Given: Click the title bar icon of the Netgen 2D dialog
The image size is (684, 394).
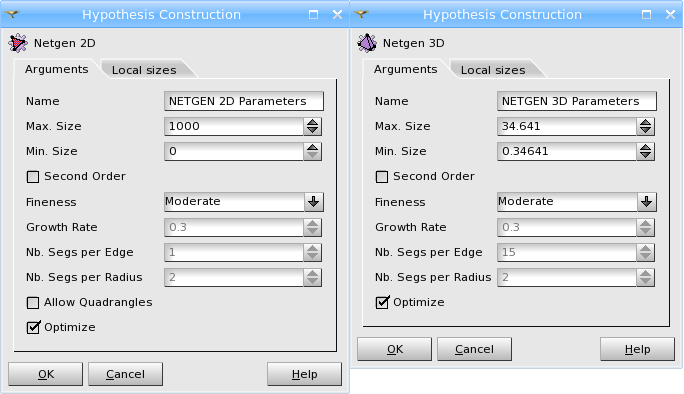Looking at the screenshot, I should [x=12, y=14].
